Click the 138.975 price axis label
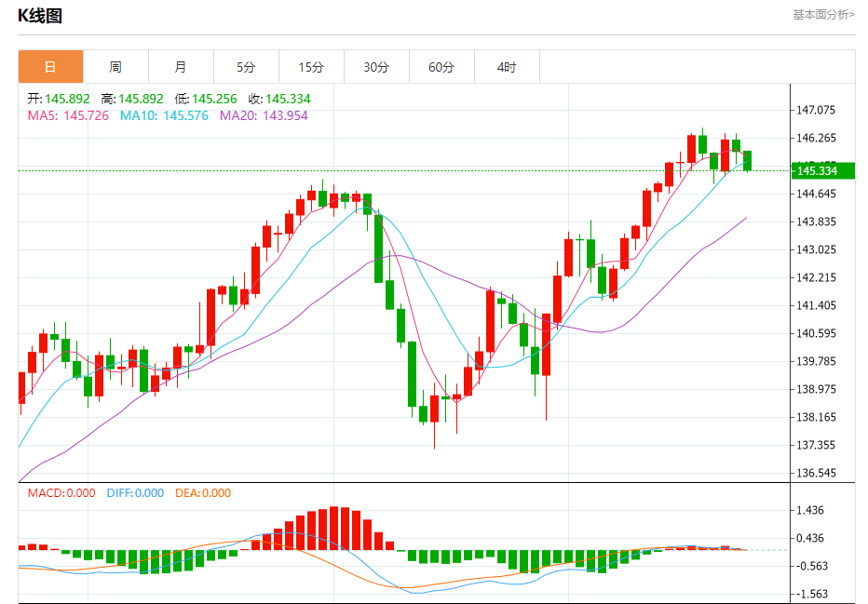Image resolution: width=868 pixels, height=604 pixels. (x=816, y=389)
